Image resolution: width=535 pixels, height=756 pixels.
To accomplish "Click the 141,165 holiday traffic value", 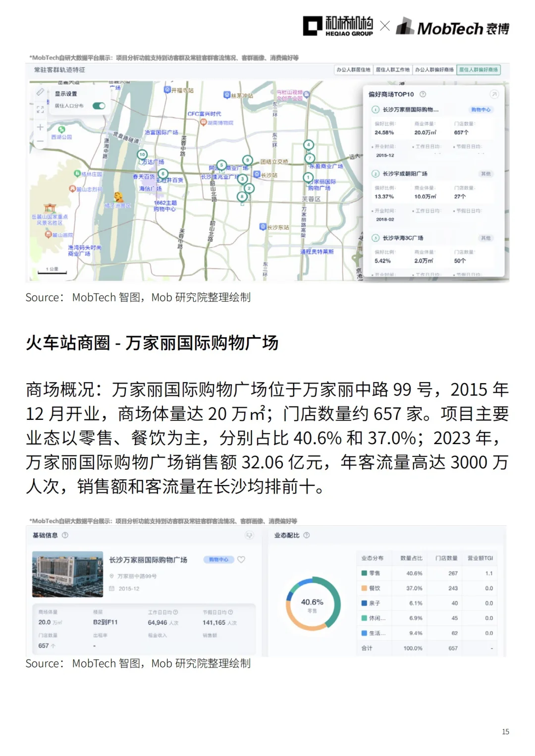I will click(214, 623).
